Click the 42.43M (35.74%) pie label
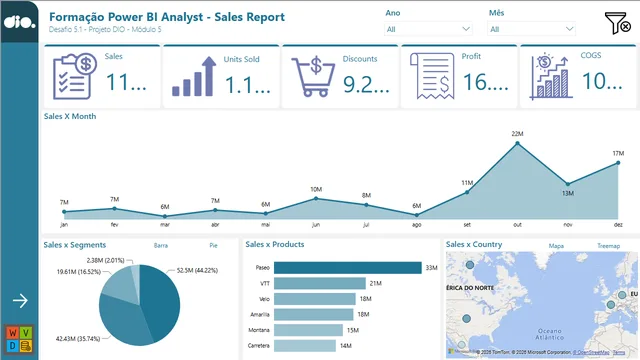640x360 pixels. click(78, 338)
